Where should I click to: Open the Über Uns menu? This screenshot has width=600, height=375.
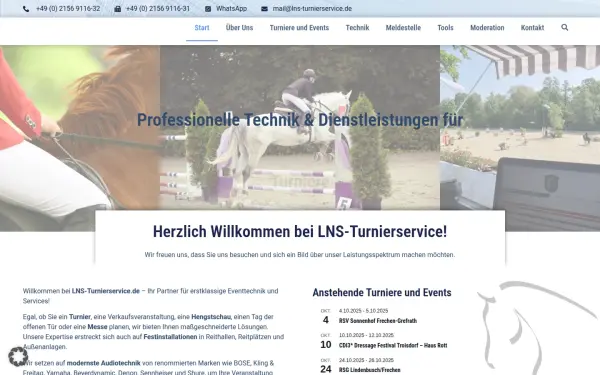[240, 28]
